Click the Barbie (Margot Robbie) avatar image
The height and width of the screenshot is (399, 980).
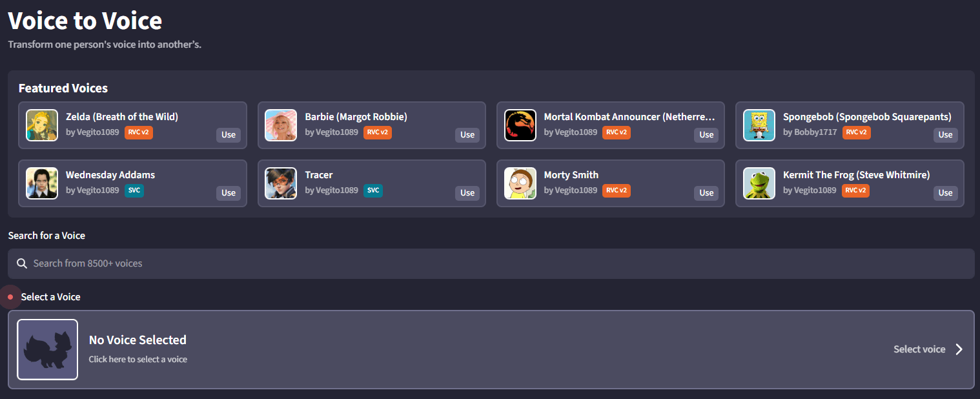[281, 125]
